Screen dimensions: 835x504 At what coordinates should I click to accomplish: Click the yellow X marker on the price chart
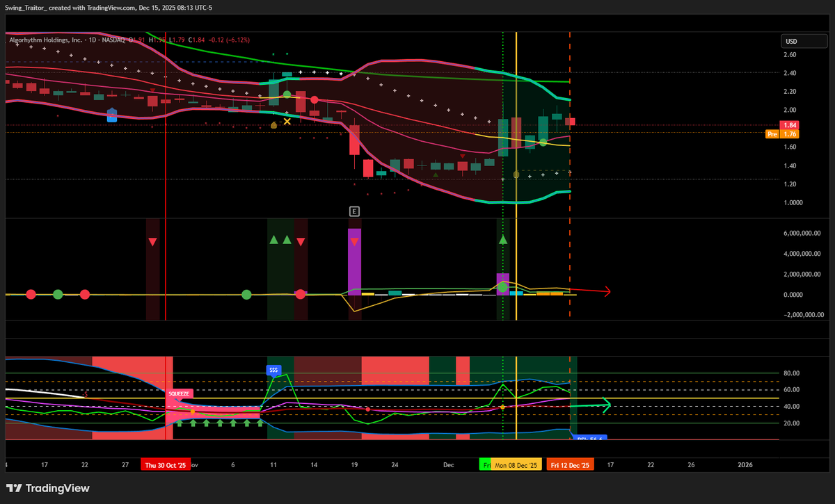coord(287,122)
